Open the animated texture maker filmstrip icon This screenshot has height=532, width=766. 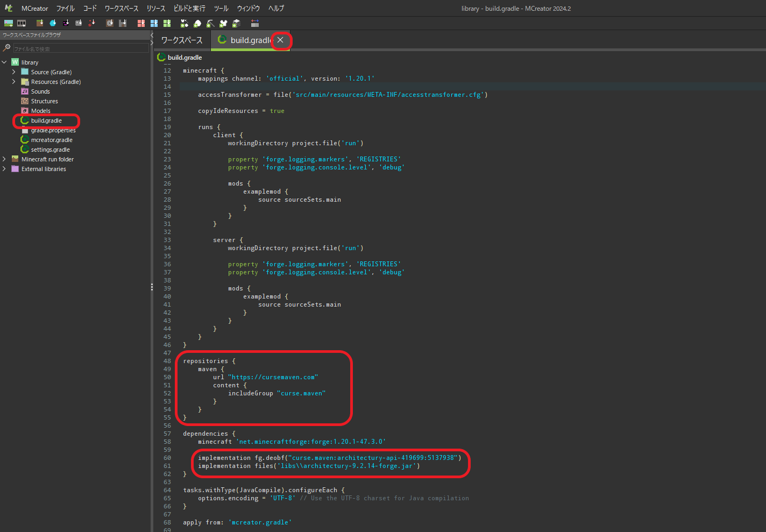22,23
